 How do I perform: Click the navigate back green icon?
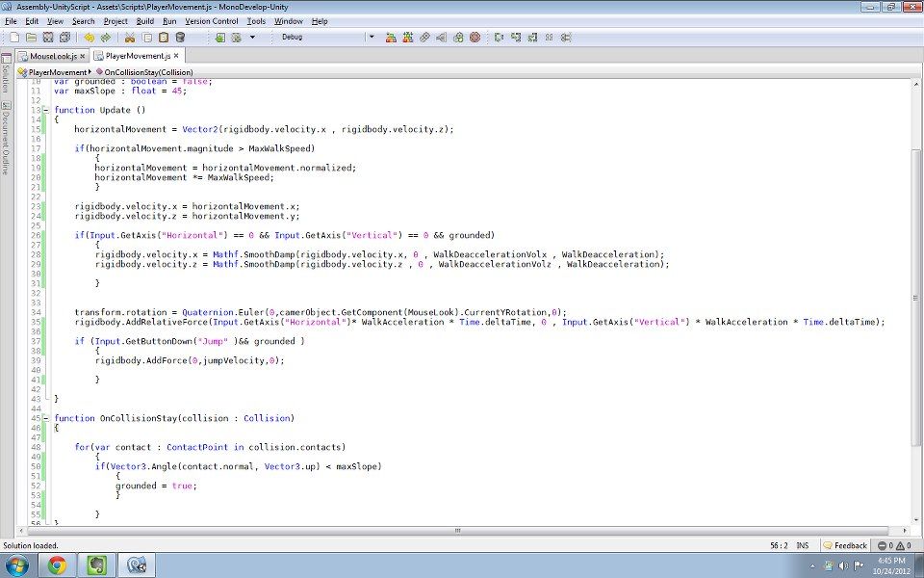(x=219, y=38)
